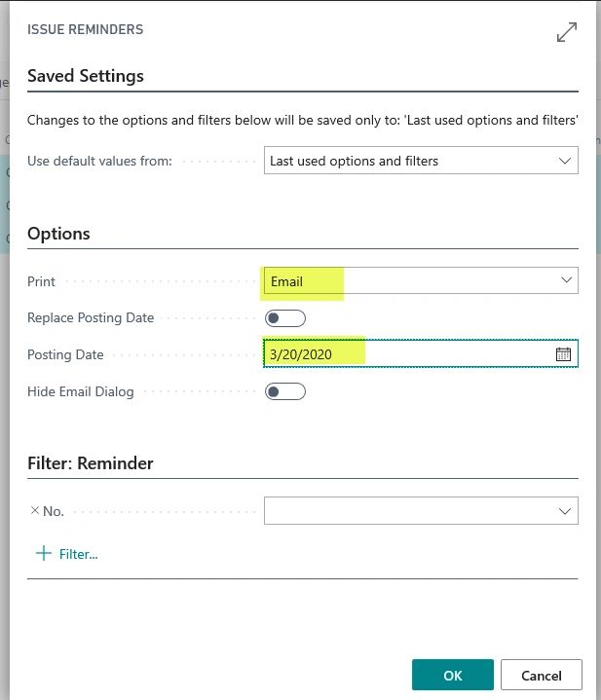Collapse the Saved Settings section heading
Viewport: 601px width, 700px height.
(86, 76)
